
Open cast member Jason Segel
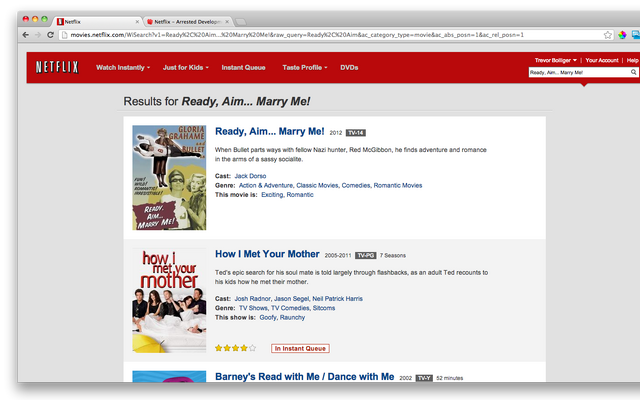[x=291, y=299]
